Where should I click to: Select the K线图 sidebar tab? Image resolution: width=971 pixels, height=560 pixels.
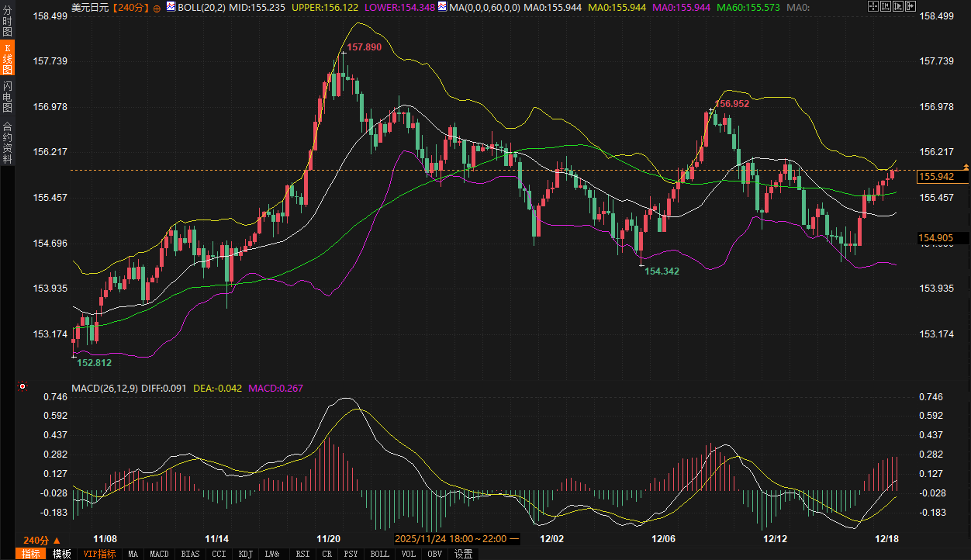coord(7,58)
